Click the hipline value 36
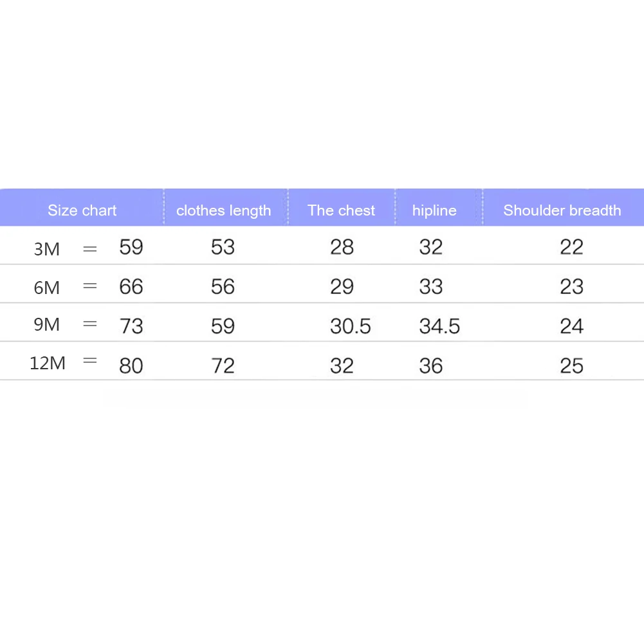 pyautogui.click(x=431, y=365)
